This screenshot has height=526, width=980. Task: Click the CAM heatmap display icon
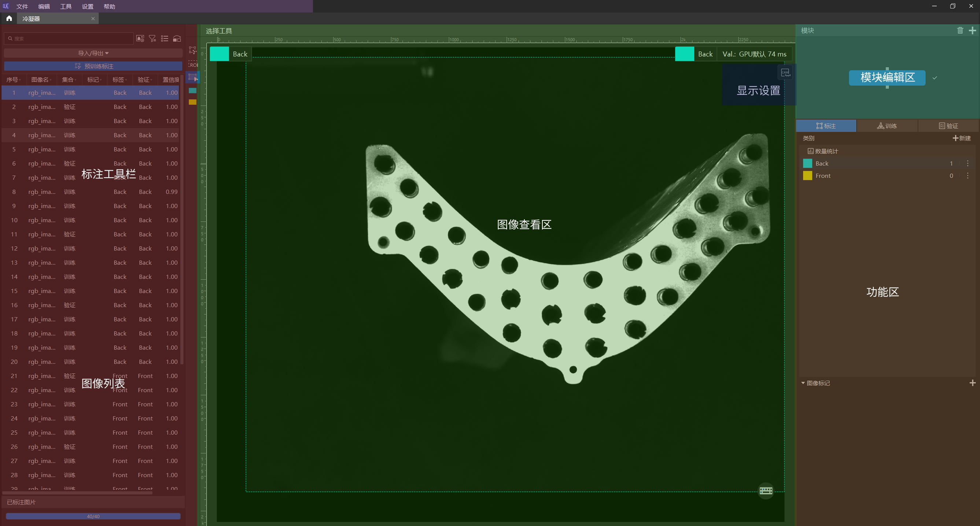[x=785, y=72]
